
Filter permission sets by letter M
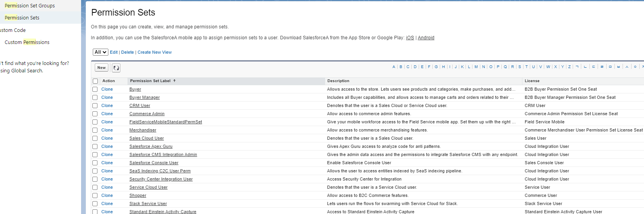click(x=476, y=67)
